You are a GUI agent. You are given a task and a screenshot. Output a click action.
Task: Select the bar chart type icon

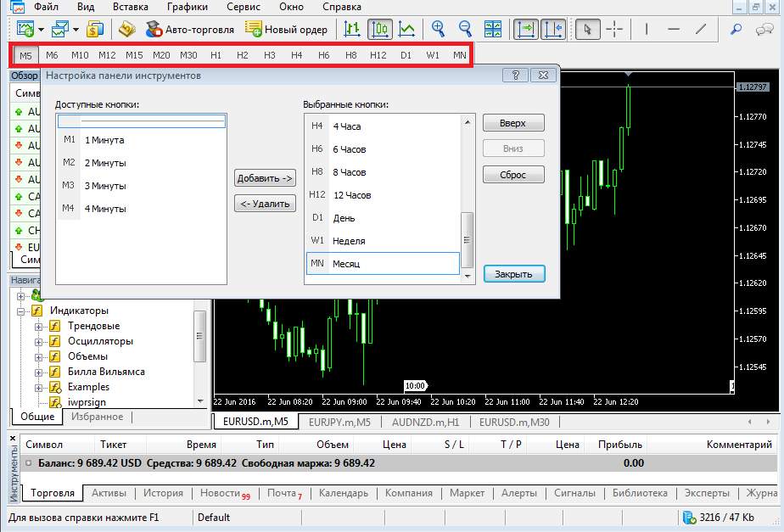click(x=352, y=29)
